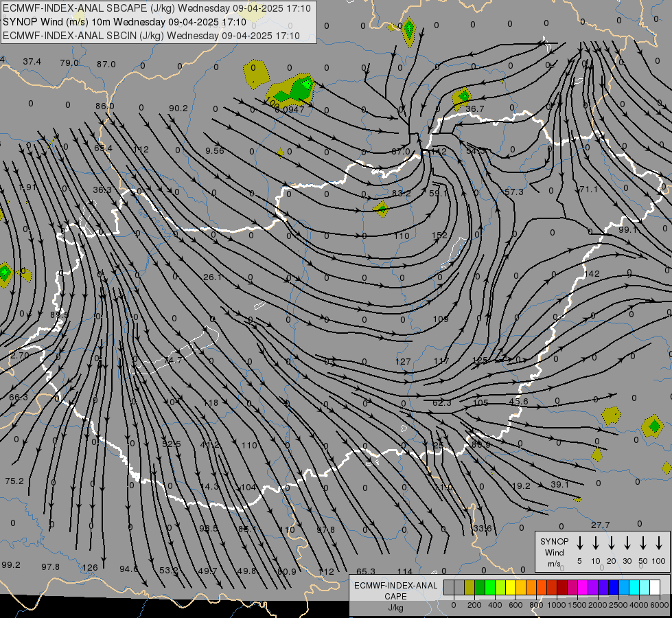The height and width of the screenshot is (618, 672).
Task: Click the 1000 tick label on the CAPE scale
Action: pyautogui.click(x=556, y=605)
